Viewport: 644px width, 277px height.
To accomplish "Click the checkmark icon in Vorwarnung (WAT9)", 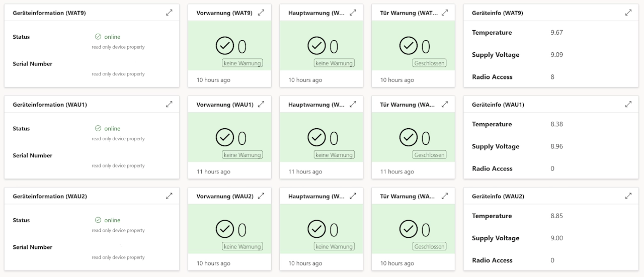I will 225,46.
